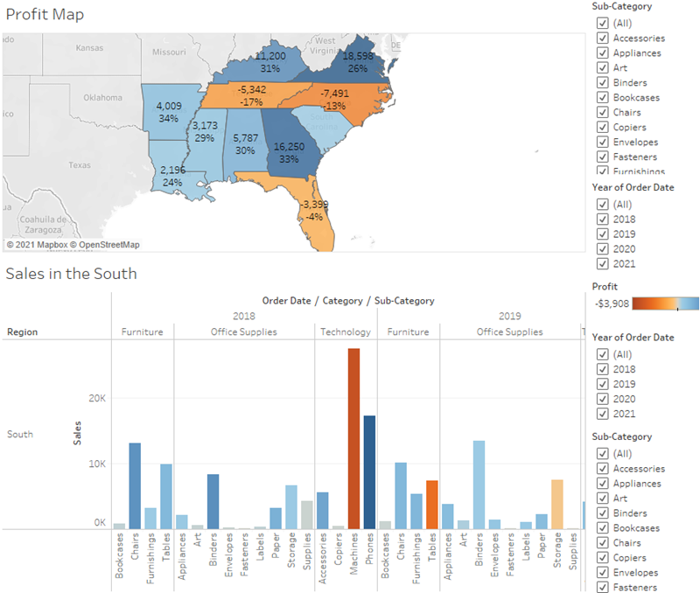This screenshot has width=700, height=593.
Task: Deselect "Fasteners" in the lower Sub-Category filter
Action: coord(603,588)
